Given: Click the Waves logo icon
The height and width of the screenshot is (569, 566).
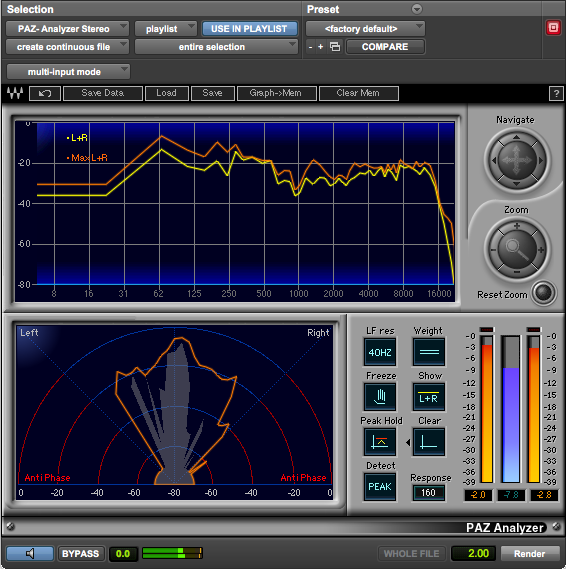Looking at the screenshot, I should coord(15,93).
